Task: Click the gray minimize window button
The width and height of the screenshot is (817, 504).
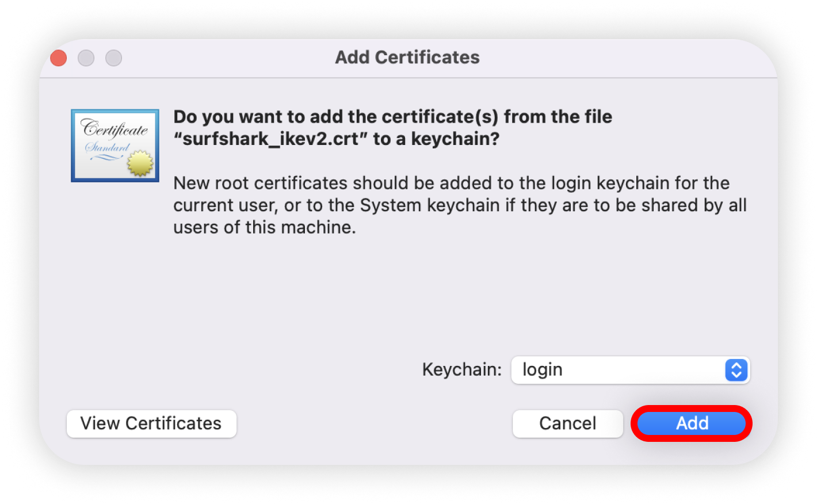Action: [86, 58]
